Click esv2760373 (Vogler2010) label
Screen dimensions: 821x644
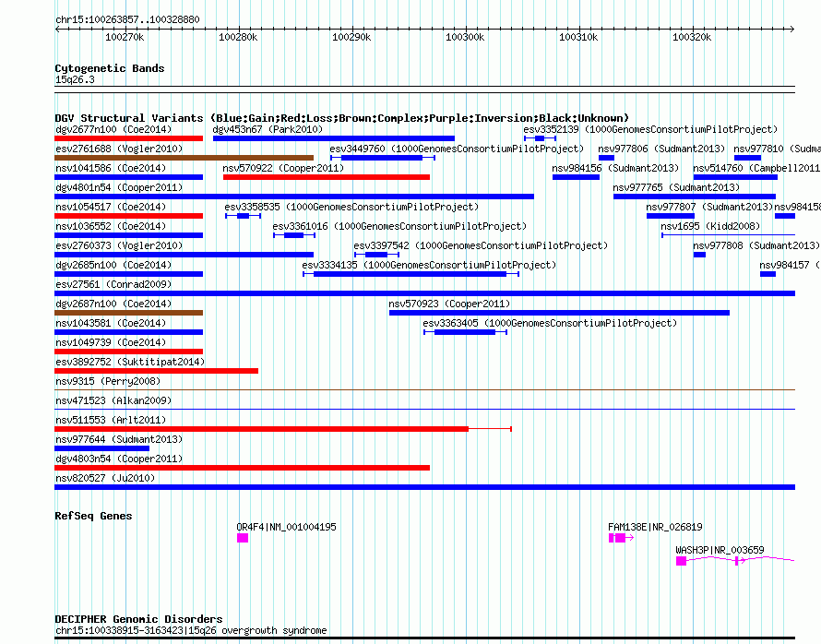click(119, 245)
